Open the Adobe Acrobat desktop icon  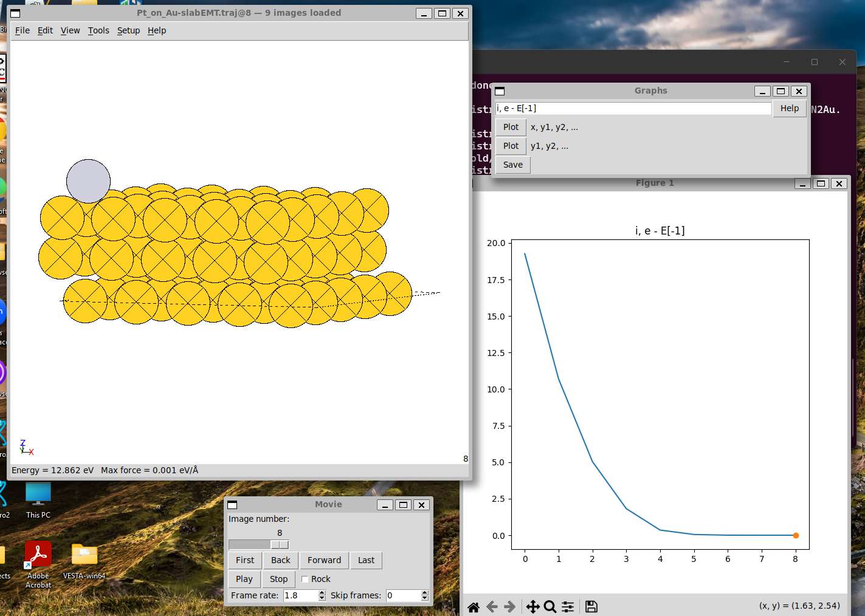[x=38, y=555]
